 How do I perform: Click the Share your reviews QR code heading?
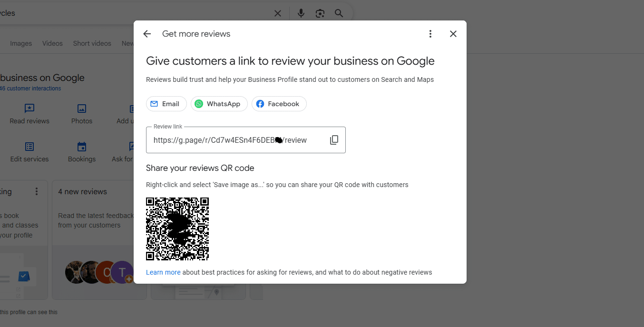pyautogui.click(x=200, y=168)
